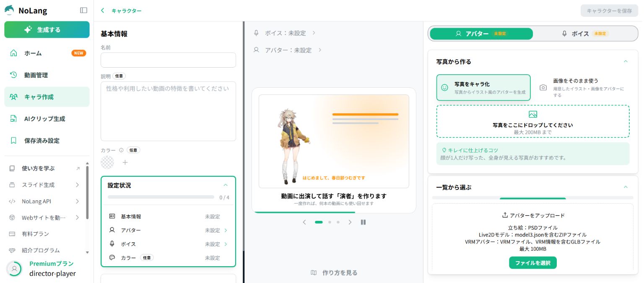Click the back arrow beside キャラクター
Screen dimensions: 644x283
coord(103,10)
